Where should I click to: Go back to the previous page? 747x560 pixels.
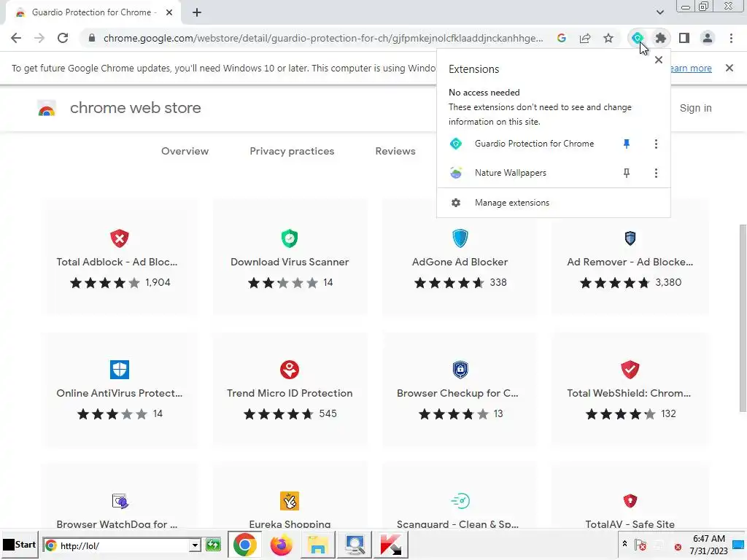click(x=16, y=38)
